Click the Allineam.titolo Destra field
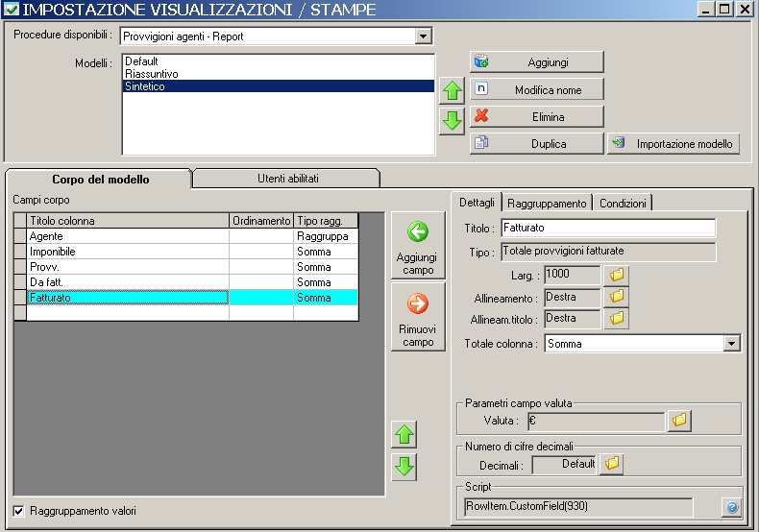Image resolution: width=759 pixels, height=532 pixels. click(x=573, y=318)
